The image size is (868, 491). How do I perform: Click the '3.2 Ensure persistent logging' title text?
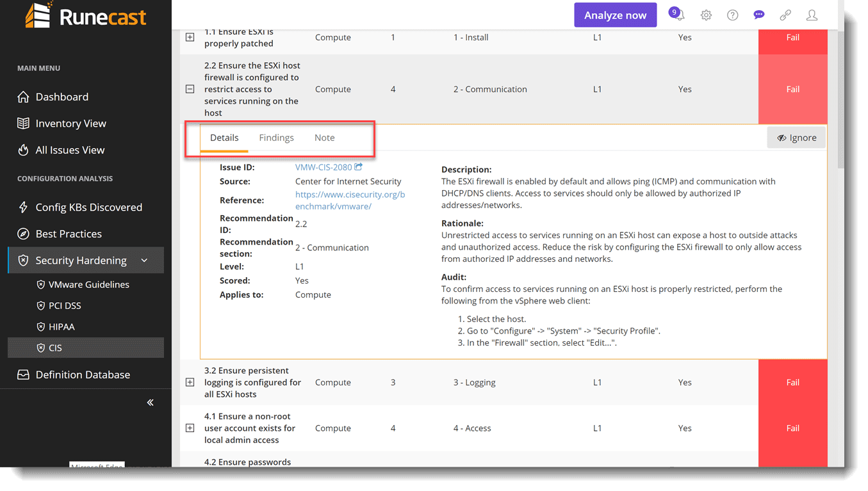click(x=252, y=382)
